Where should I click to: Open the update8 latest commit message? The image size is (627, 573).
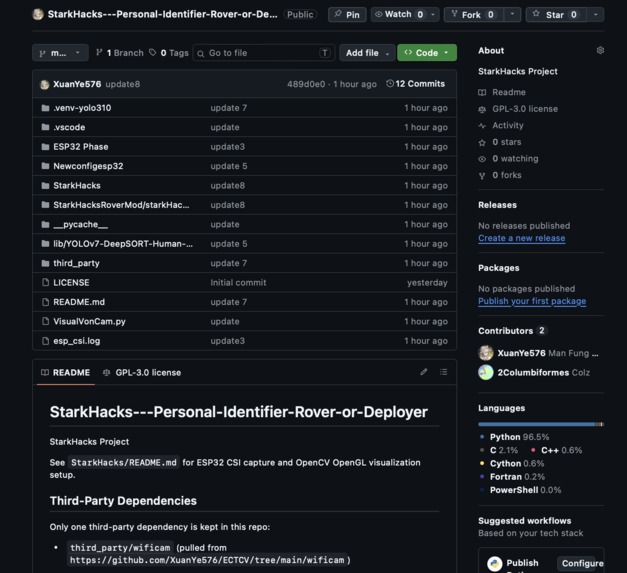[x=123, y=84]
